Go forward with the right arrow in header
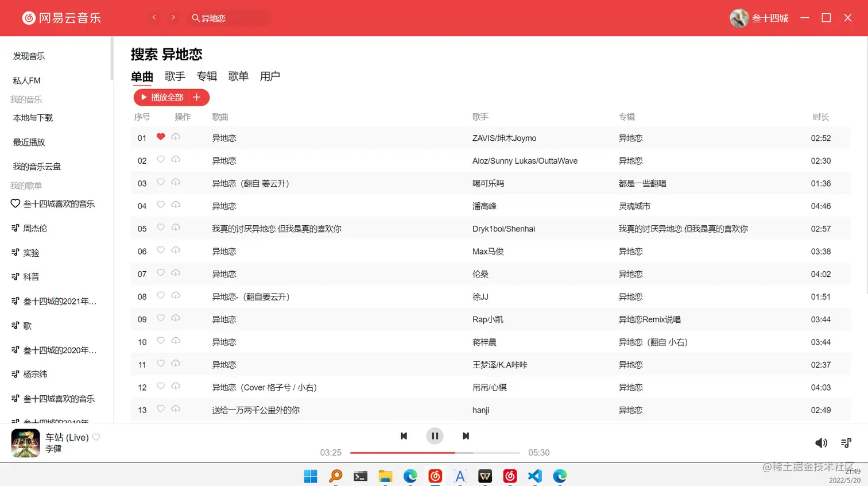This screenshot has height=486, width=868. click(173, 18)
